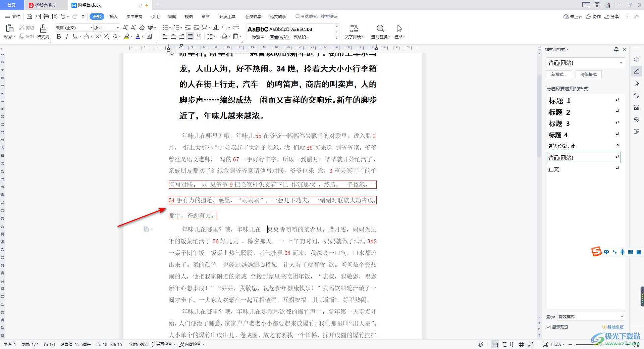644x349 pixels.
Task: Switch to the 引用 tab
Action: 155,16
